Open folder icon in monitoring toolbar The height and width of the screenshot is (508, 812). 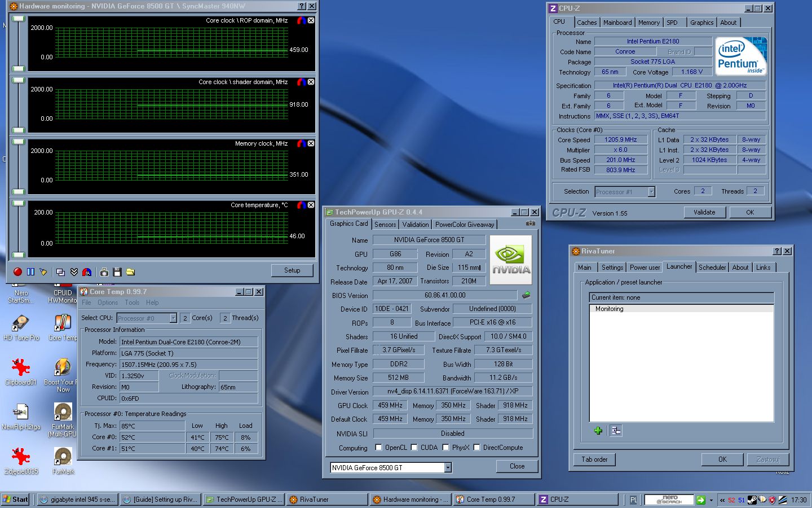pyautogui.click(x=130, y=272)
